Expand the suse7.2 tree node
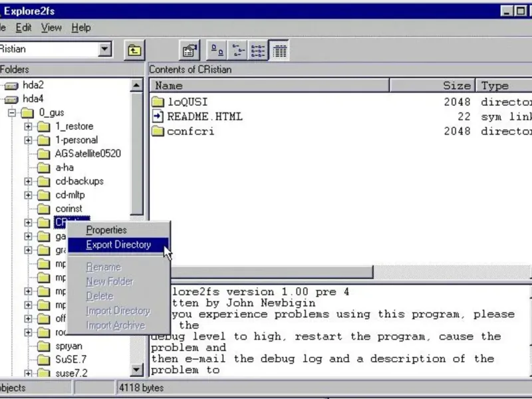The height and width of the screenshot is (399, 532). 28,373
